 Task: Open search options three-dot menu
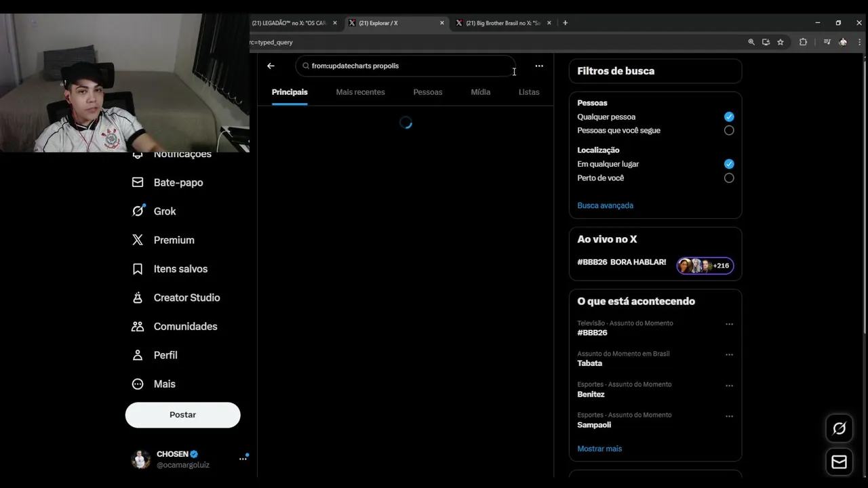pos(539,66)
